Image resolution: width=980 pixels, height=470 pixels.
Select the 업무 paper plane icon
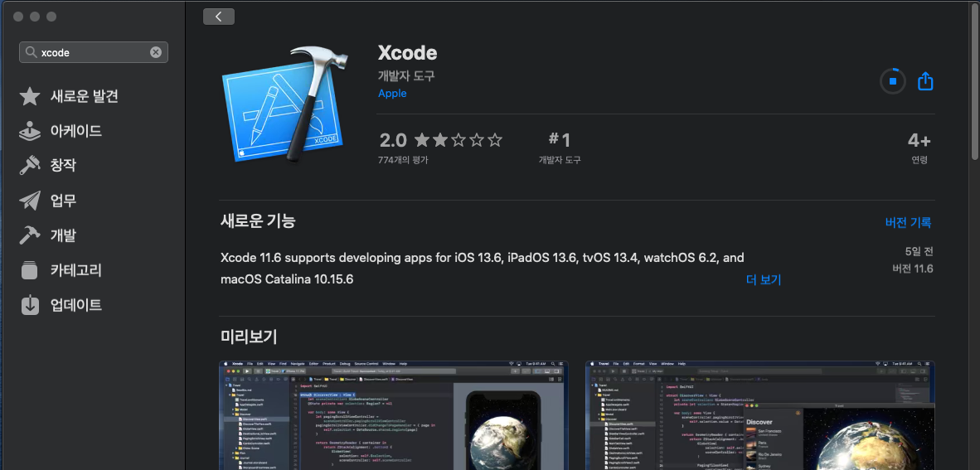pos(29,201)
